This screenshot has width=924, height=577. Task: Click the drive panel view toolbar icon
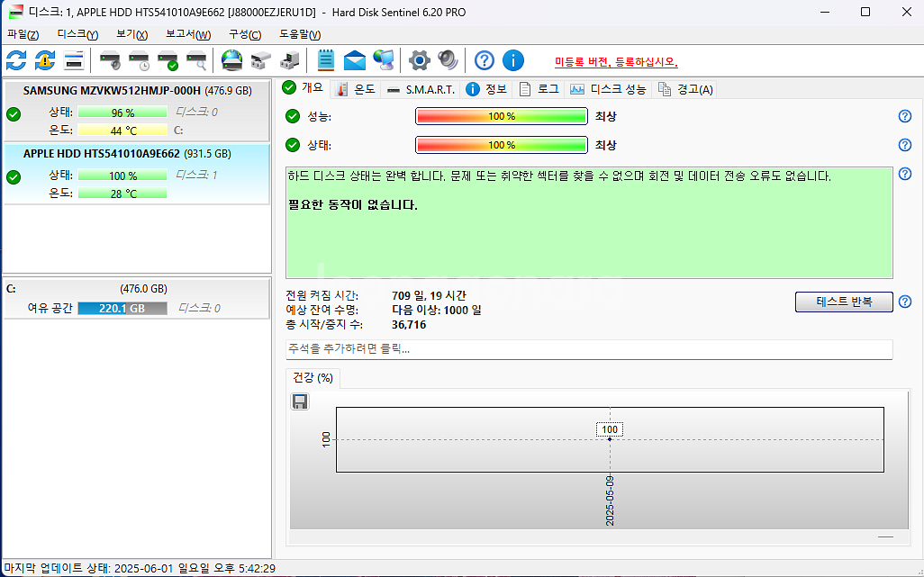74,60
